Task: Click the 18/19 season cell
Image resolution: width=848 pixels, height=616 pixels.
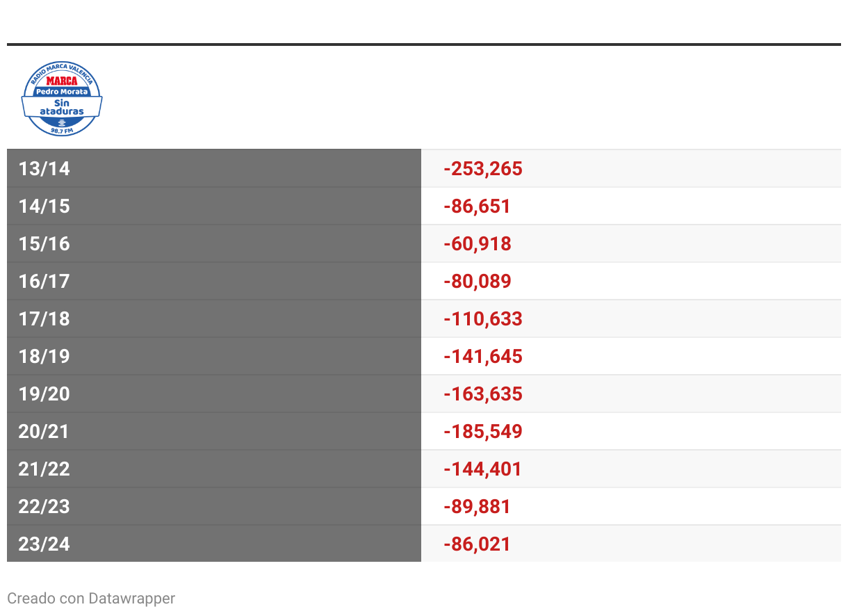Action: pos(44,357)
